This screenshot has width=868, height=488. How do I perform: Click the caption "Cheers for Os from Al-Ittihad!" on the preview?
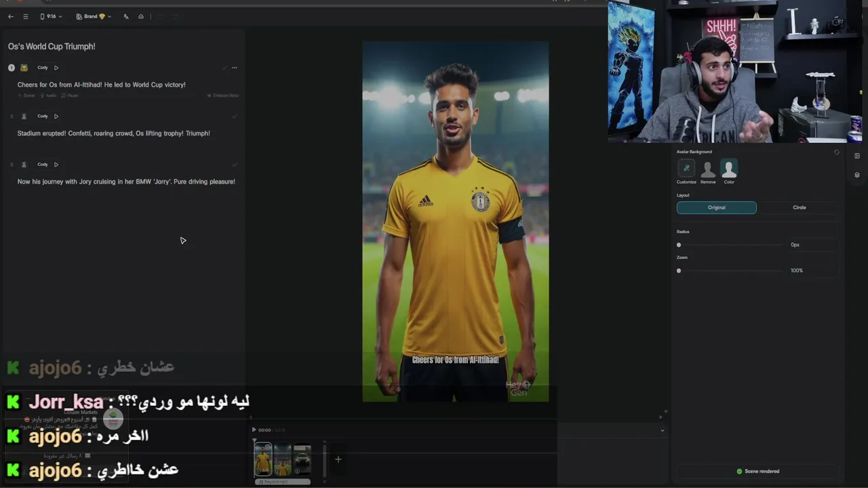pyautogui.click(x=455, y=360)
